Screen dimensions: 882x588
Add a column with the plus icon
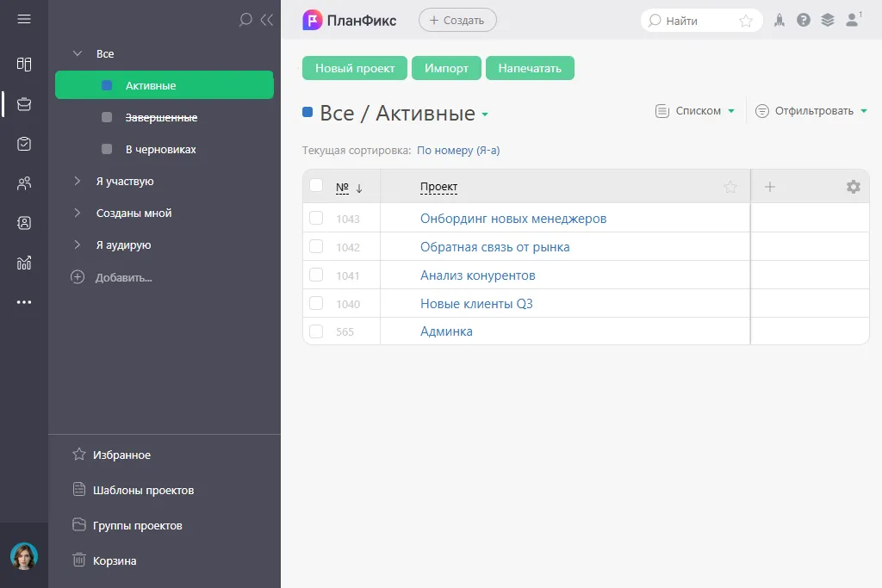[x=770, y=187]
